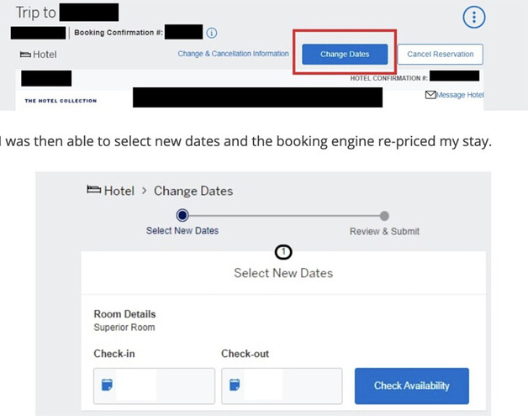Open Change & Cancellation Information link
This screenshot has width=528, height=420.
point(233,54)
